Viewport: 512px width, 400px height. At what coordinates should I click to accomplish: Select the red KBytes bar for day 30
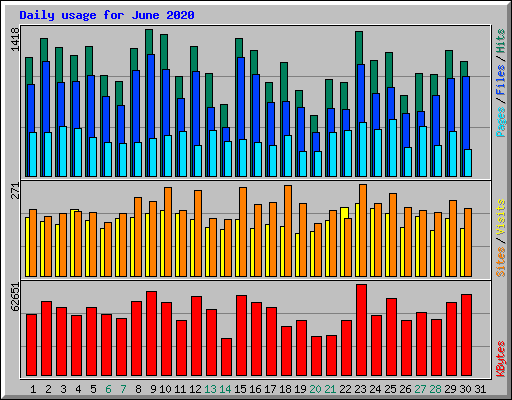click(466, 335)
